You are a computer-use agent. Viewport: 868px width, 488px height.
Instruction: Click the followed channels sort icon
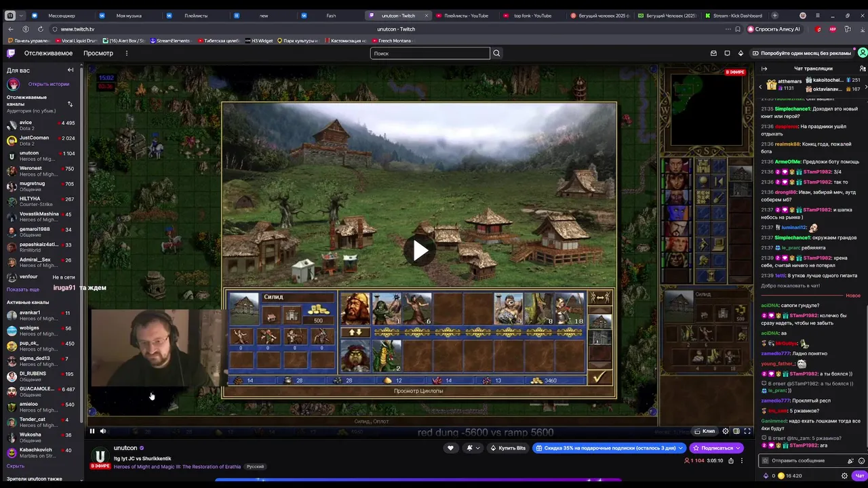70,104
